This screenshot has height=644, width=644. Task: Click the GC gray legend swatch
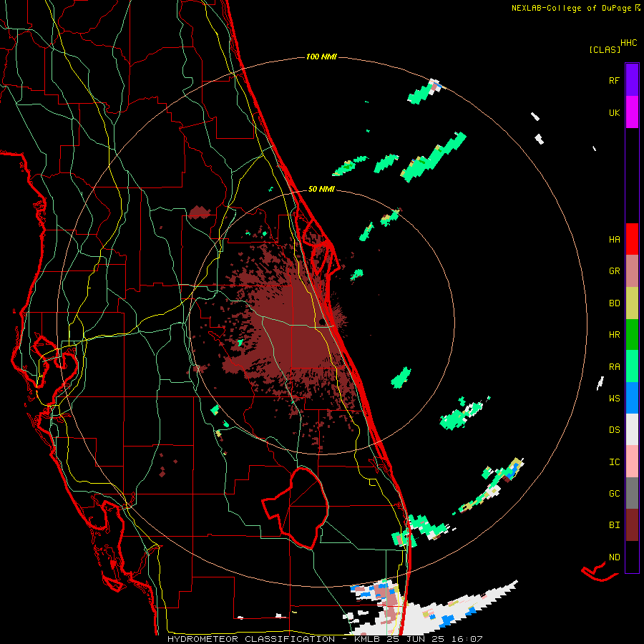click(632, 493)
